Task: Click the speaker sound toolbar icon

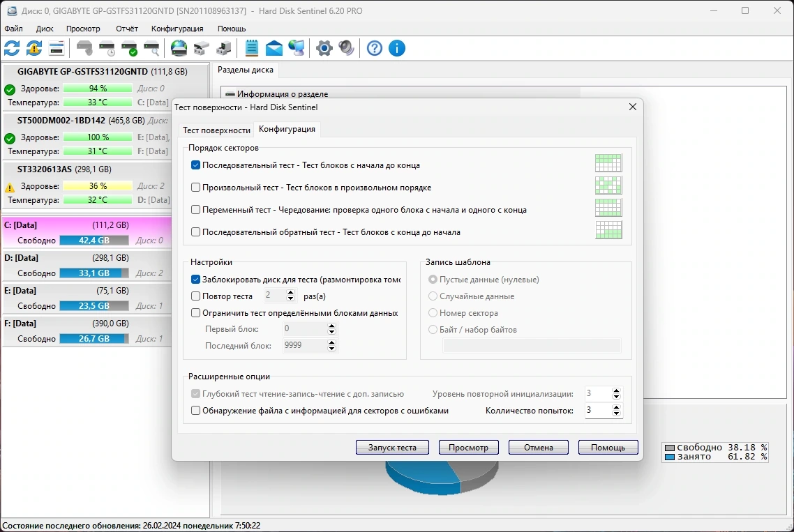Action: pos(346,49)
